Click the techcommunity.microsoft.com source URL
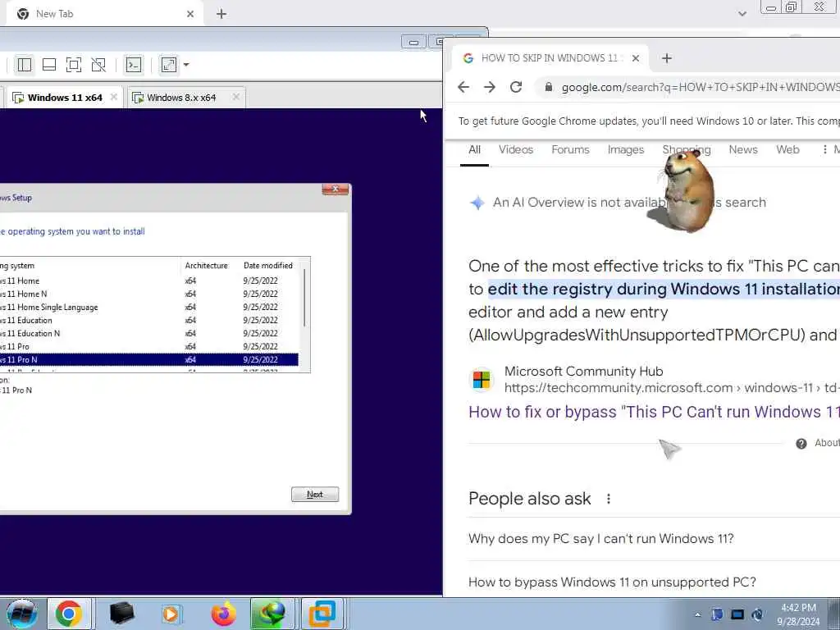840x630 pixels. 672,388
